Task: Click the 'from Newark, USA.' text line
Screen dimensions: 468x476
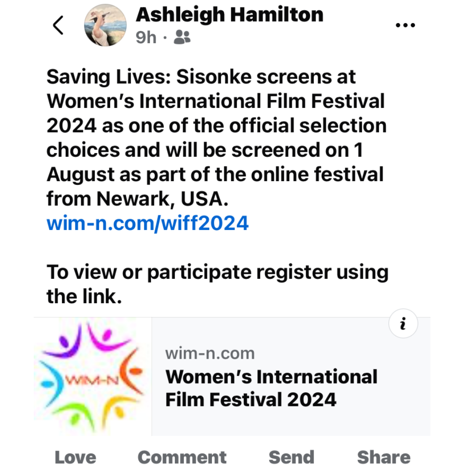Action: pyautogui.click(x=137, y=199)
